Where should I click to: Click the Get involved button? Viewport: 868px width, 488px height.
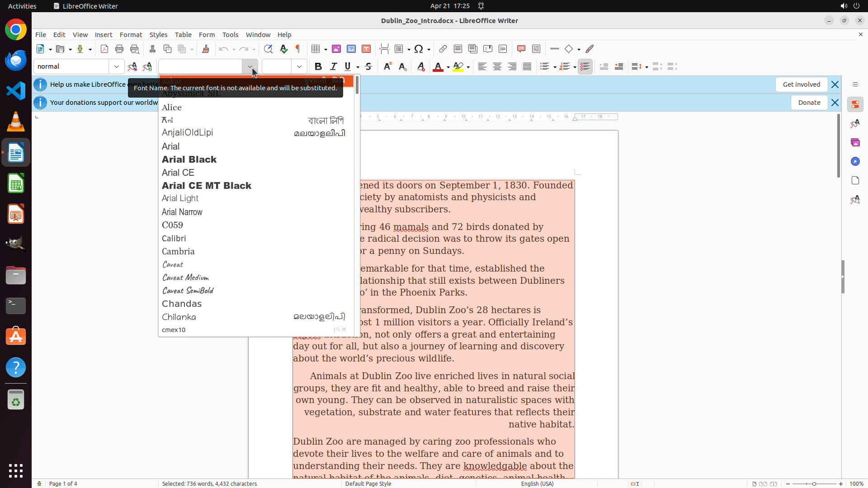801,84
